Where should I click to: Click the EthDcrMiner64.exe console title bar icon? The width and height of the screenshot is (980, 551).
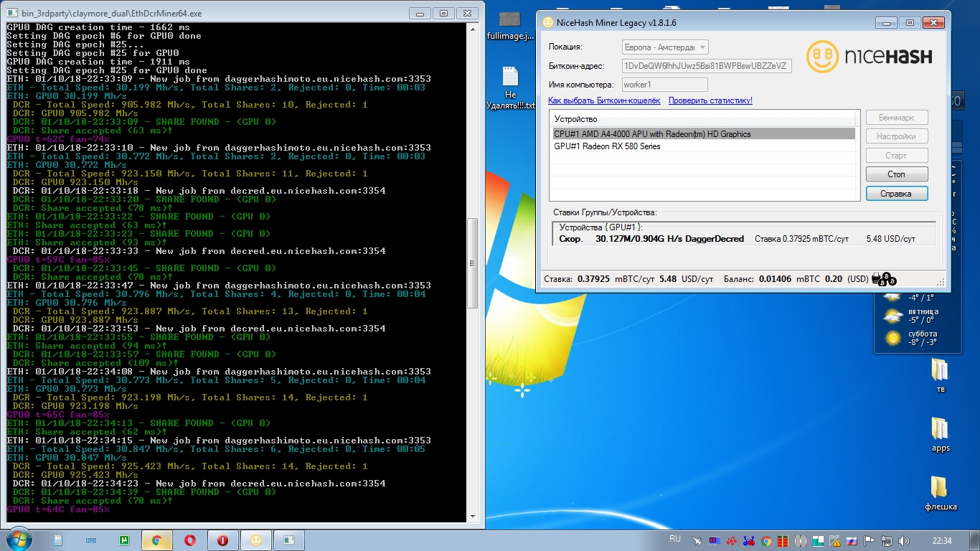point(12,12)
